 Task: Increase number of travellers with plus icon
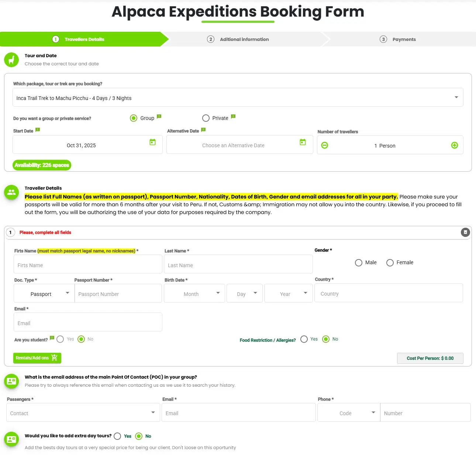455,145
